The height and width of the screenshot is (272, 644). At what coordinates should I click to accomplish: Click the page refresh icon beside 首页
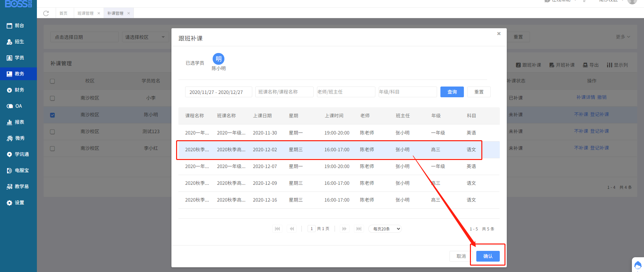pos(46,13)
